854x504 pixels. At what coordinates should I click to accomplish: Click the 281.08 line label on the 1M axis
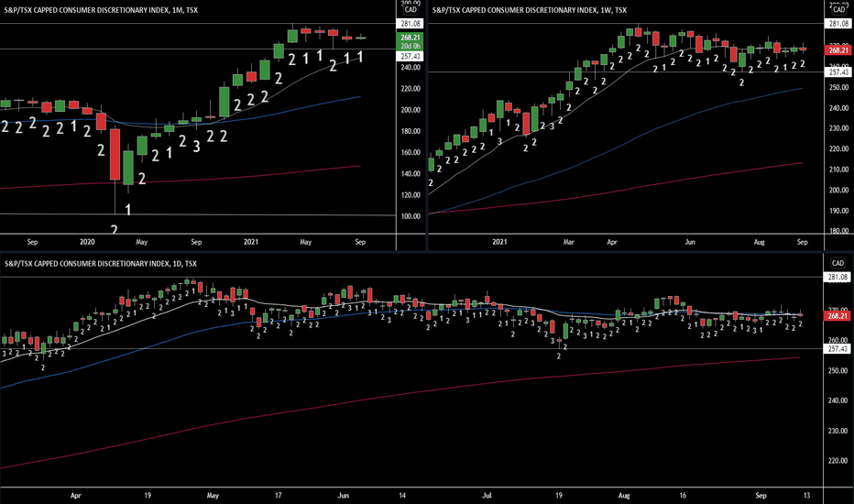pyautogui.click(x=411, y=24)
